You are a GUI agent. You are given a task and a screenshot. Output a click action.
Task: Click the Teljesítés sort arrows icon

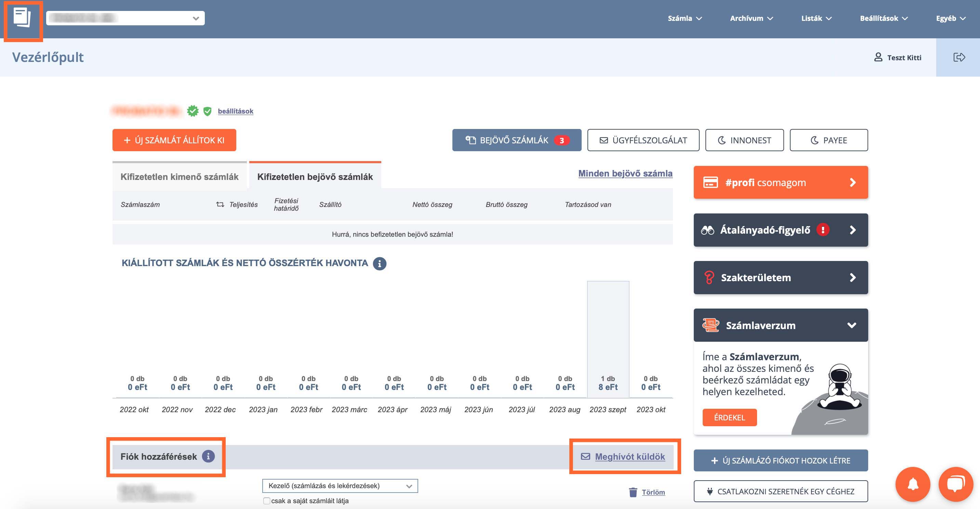point(220,205)
